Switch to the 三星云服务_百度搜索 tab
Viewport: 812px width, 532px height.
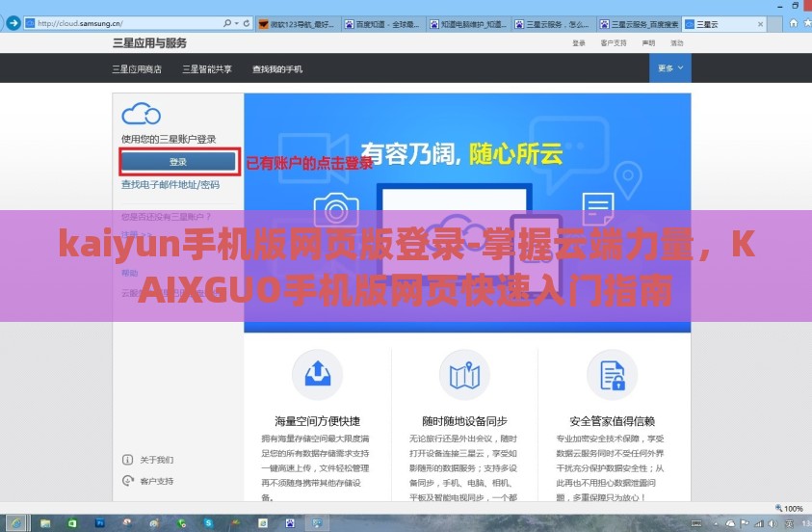tap(639, 24)
